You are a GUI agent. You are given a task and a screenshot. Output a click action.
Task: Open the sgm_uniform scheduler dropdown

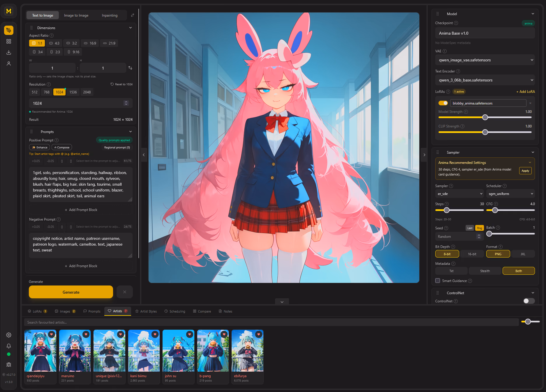(x=510, y=194)
